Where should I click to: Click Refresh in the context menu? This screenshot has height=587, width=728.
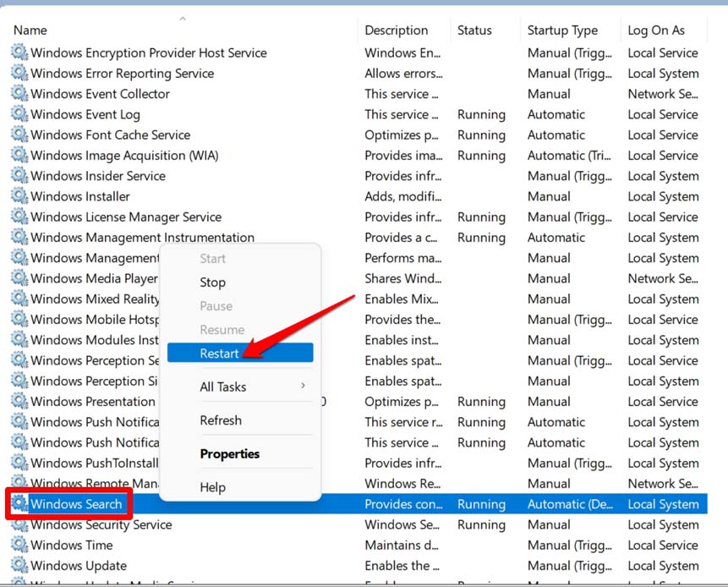220,420
